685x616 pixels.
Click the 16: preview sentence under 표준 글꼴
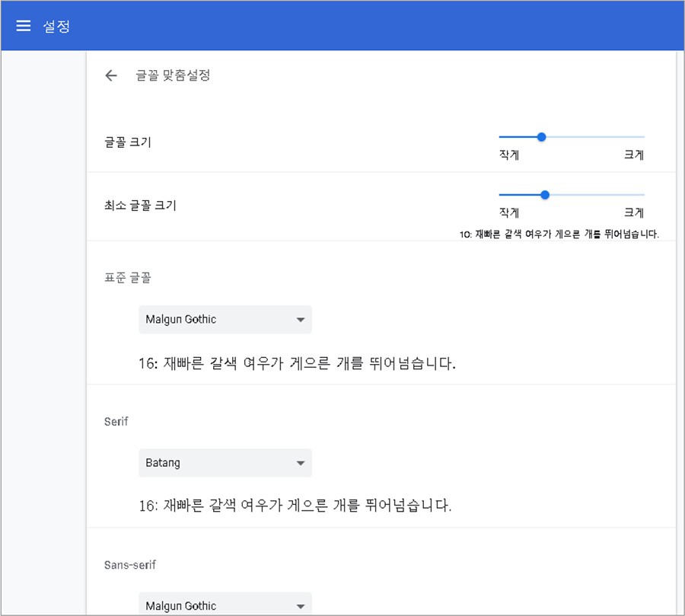[x=297, y=363]
